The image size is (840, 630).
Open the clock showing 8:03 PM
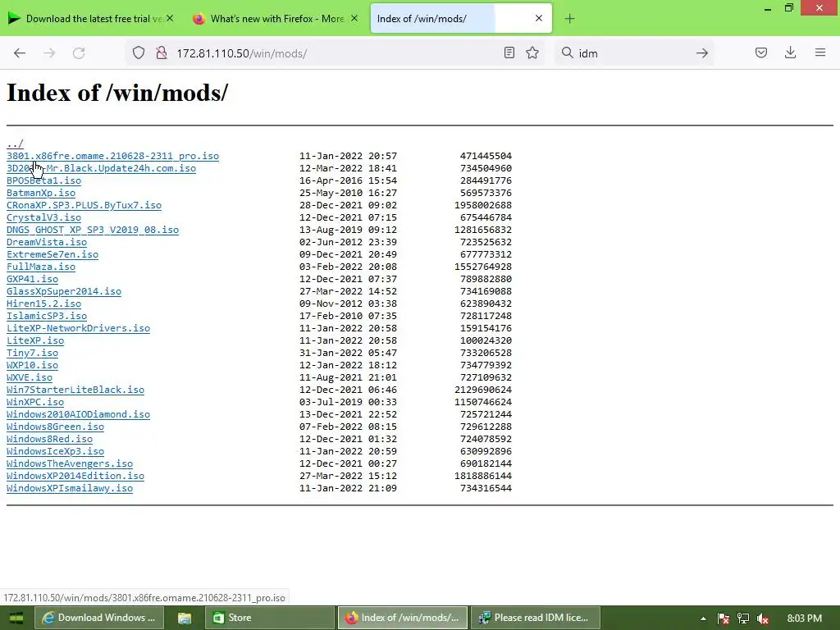coord(804,619)
